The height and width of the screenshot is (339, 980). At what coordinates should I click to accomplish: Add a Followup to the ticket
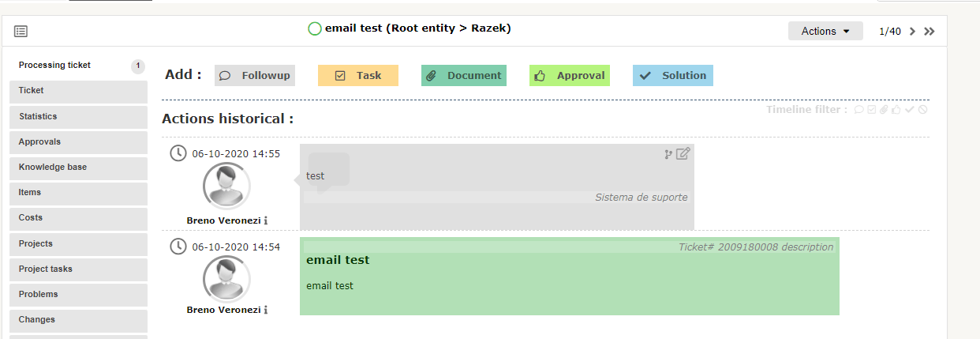(x=255, y=76)
